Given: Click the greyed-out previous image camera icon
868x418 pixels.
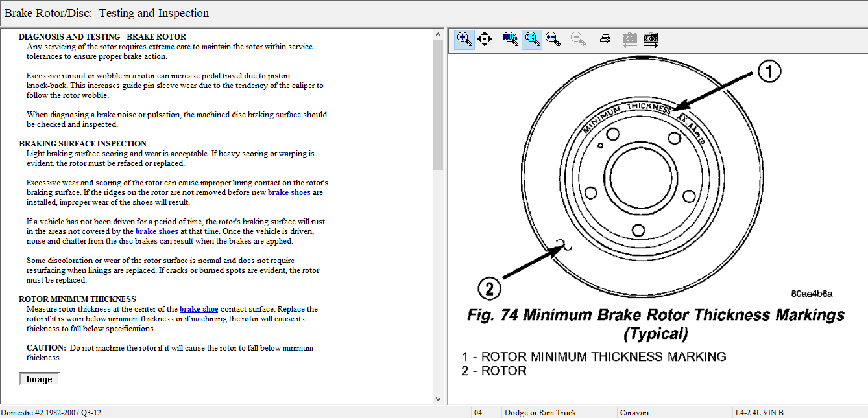Looking at the screenshot, I should pos(629,39).
